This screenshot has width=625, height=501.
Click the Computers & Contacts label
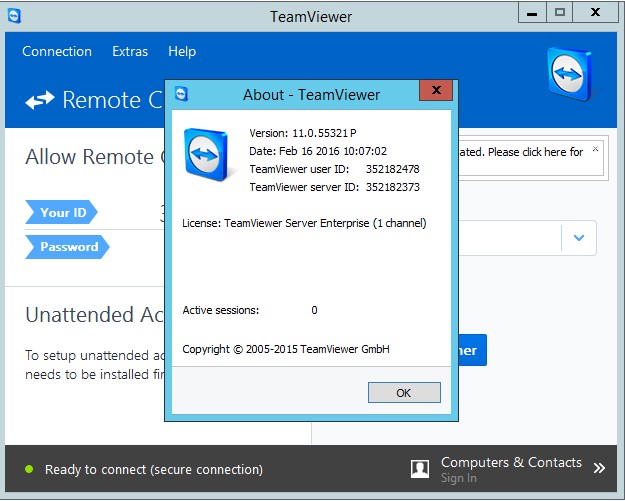coord(511,462)
